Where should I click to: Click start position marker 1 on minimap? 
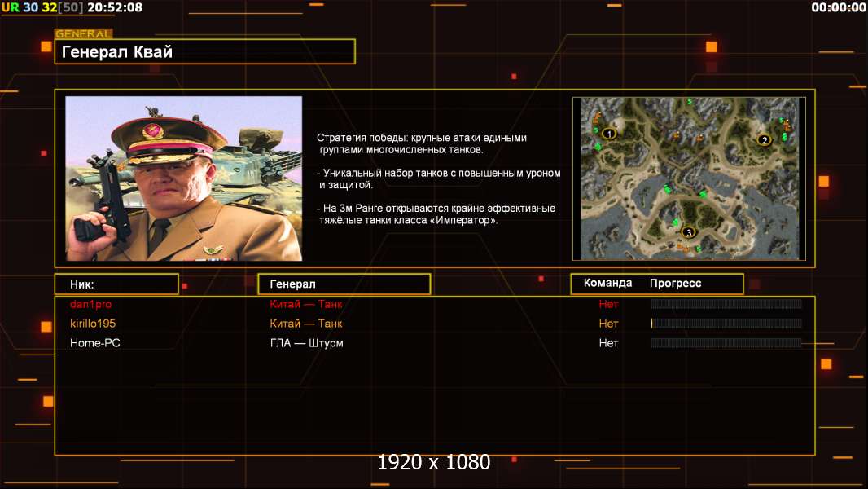(x=609, y=134)
